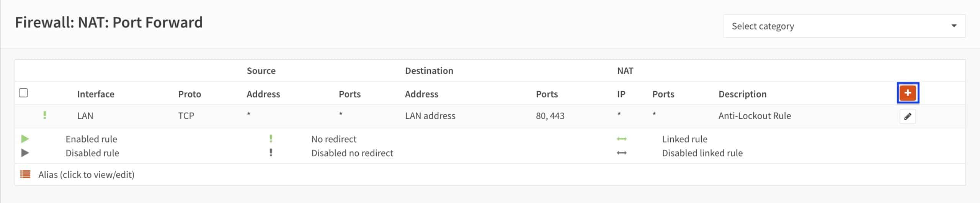The image size is (980, 203).
Task: Click the Description column header
Action: point(742,94)
